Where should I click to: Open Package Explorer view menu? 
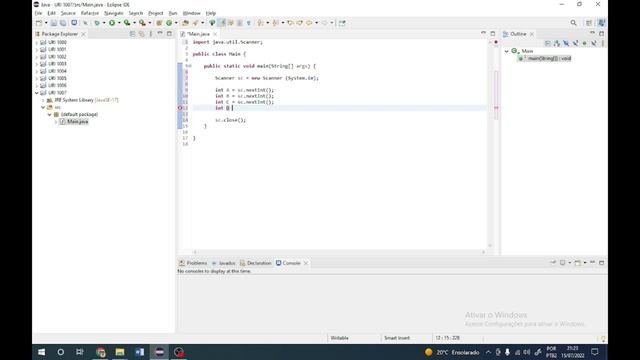click(151, 34)
